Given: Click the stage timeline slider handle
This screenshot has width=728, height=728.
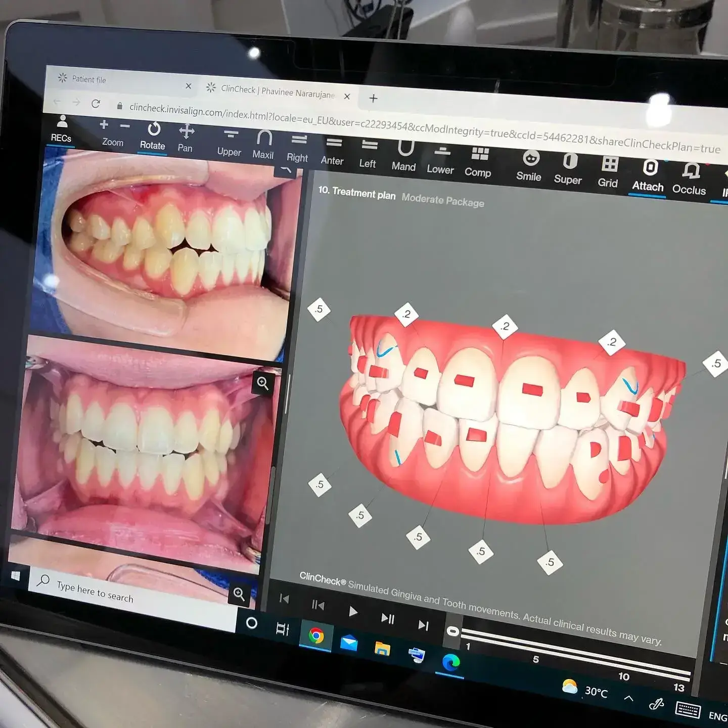Looking at the screenshot, I should point(453,631).
